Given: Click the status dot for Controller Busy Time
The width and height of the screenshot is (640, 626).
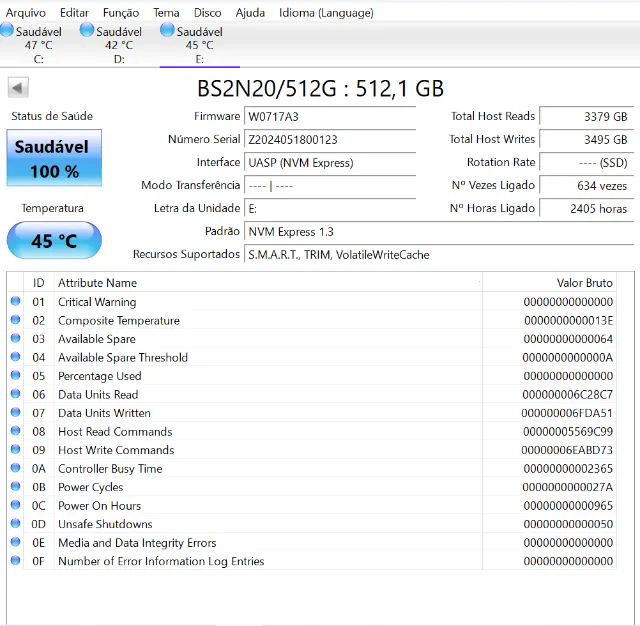Looking at the screenshot, I should pos(16,468).
